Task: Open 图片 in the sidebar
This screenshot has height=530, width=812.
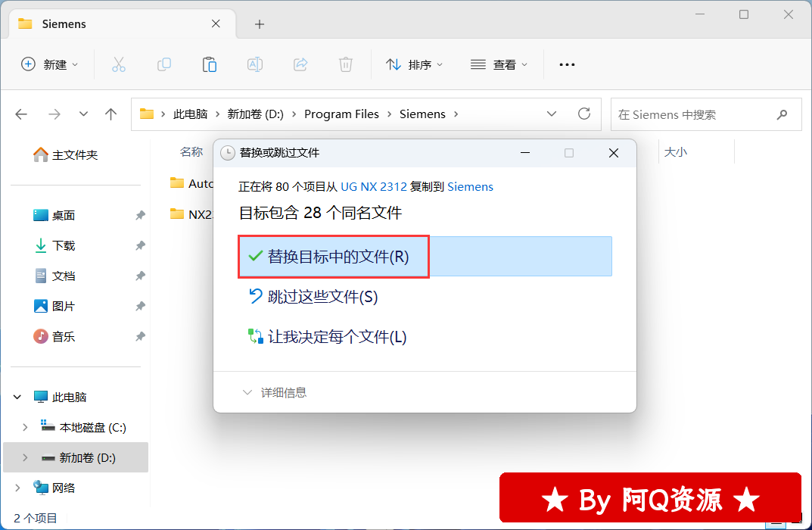Action: [64, 306]
